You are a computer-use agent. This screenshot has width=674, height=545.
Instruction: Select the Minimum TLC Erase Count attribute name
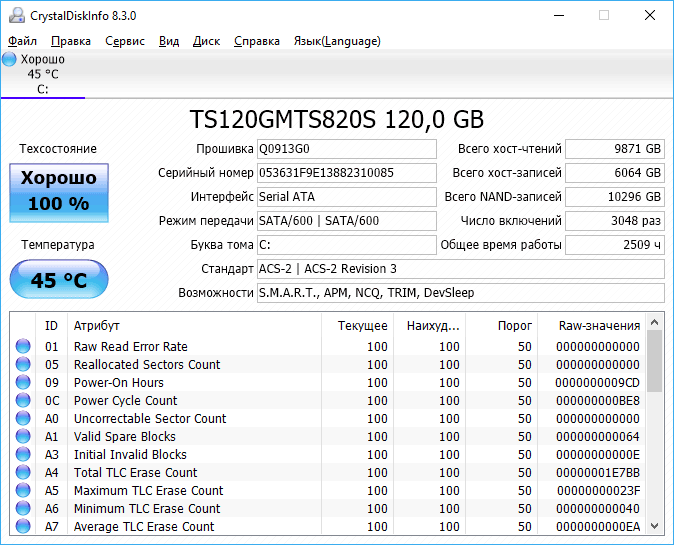pos(147,509)
